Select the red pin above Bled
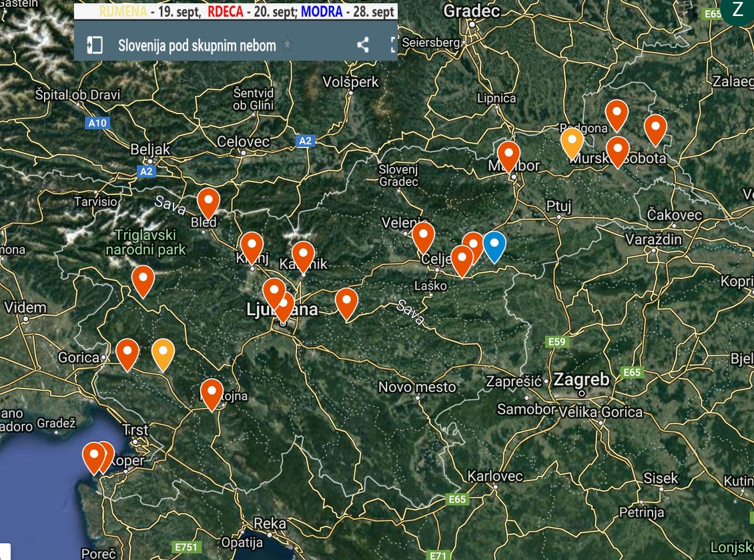This screenshot has width=754, height=560. [208, 202]
